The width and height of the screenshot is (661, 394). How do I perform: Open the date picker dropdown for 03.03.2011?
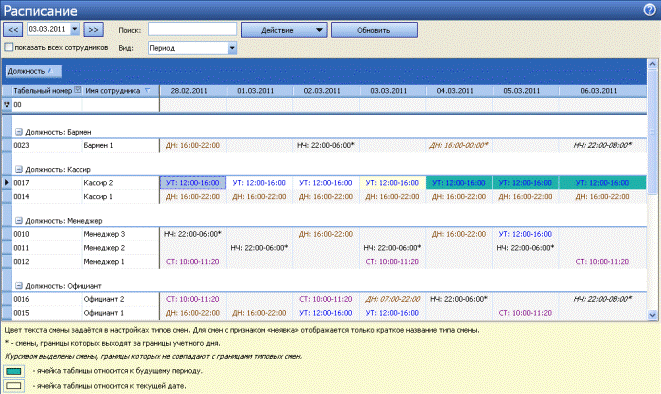tap(75, 29)
